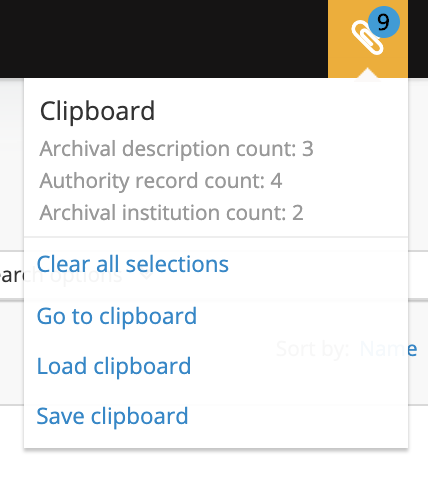Click Archival description count: 3 text
Viewport: 428px width, 480px height.
click(x=176, y=149)
